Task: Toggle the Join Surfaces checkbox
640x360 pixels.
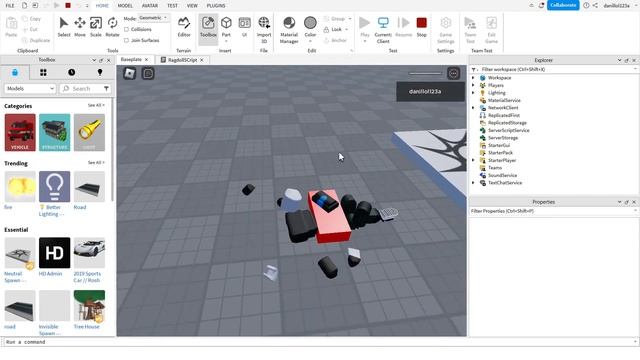Action: 127,40
